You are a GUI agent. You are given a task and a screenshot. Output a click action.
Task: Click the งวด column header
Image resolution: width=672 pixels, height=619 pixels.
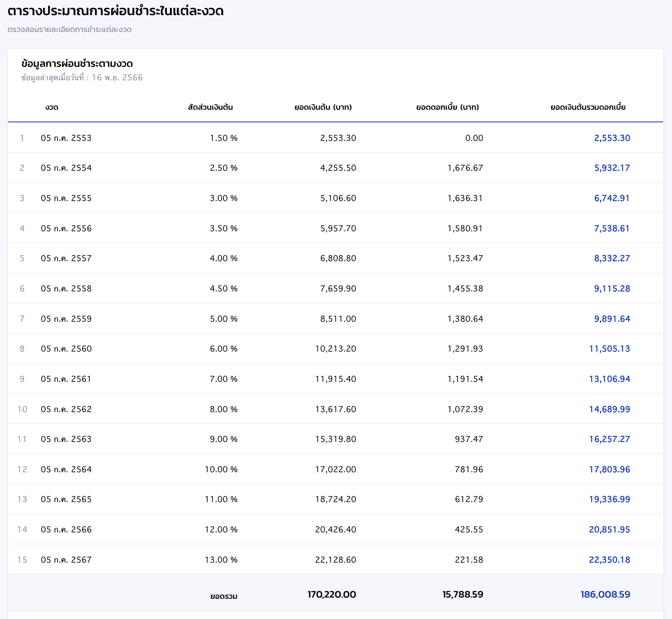pos(52,107)
